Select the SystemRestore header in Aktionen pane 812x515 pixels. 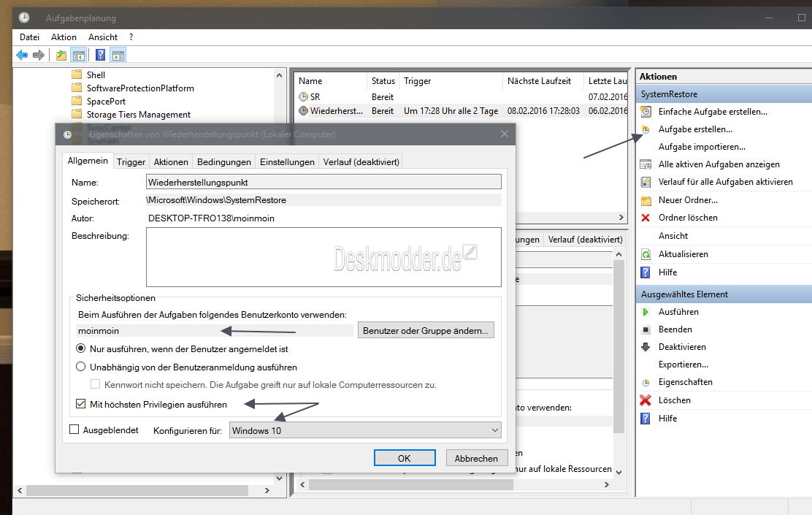(x=724, y=94)
